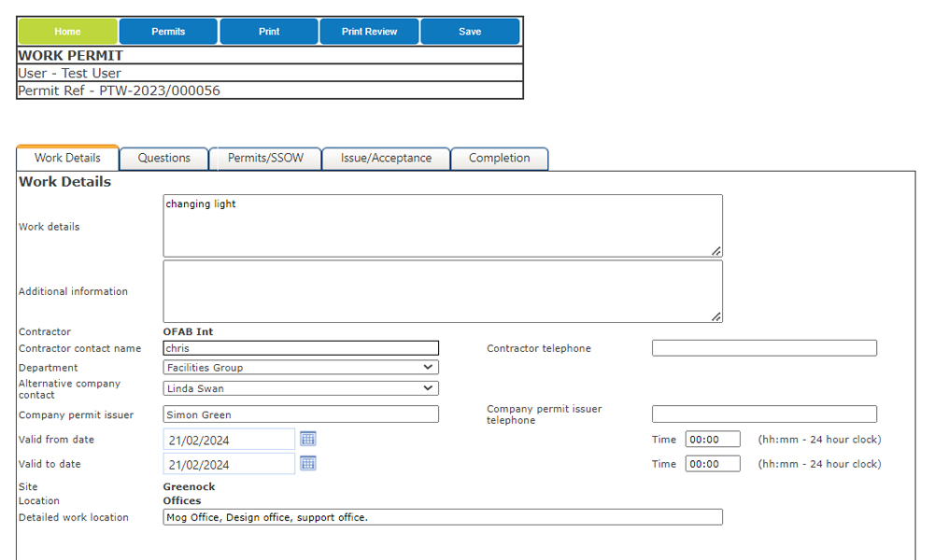This screenshot has height=560, width=934.
Task: Open the Permits page
Action: 168,30
